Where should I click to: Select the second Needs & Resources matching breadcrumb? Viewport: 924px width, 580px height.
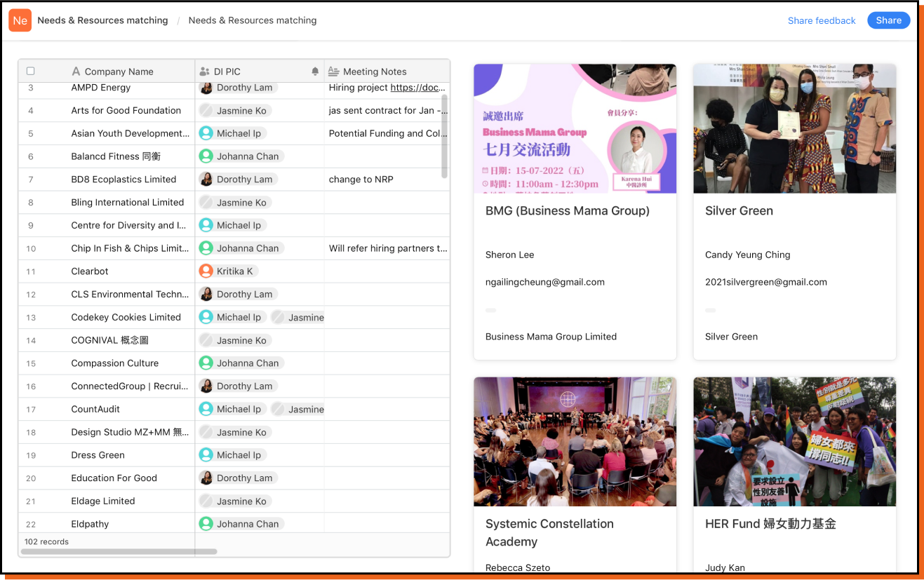click(252, 20)
